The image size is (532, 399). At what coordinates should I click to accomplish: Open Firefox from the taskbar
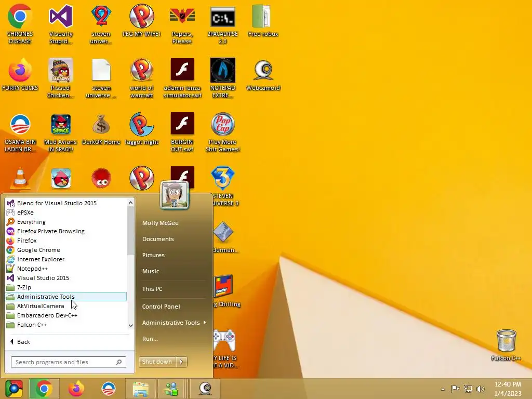click(x=76, y=389)
